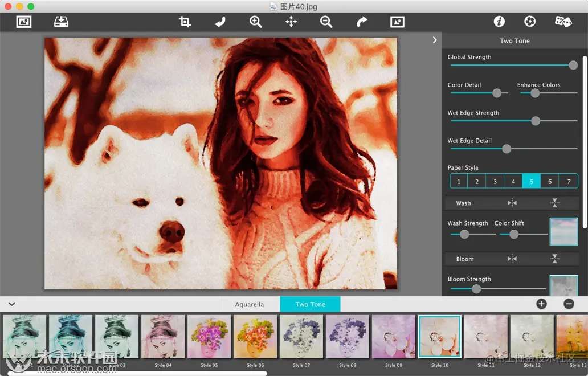Collapse the right settings panel
The height and width of the screenshot is (376, 588).
pos(435,40)
